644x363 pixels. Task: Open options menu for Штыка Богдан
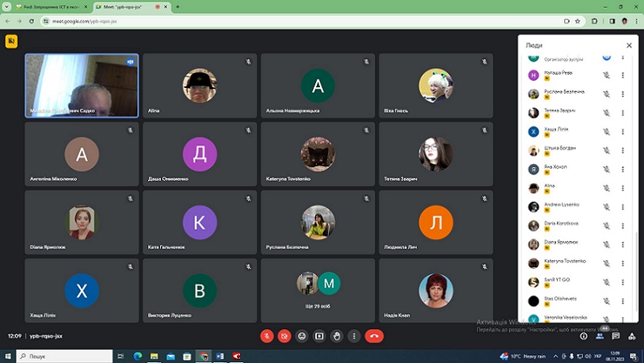tap(623, 151)
